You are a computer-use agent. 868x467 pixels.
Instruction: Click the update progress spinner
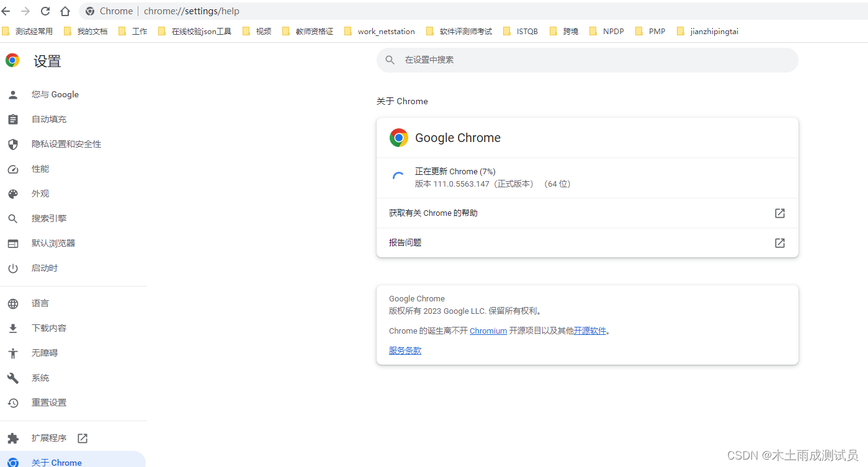click(399, 177)
